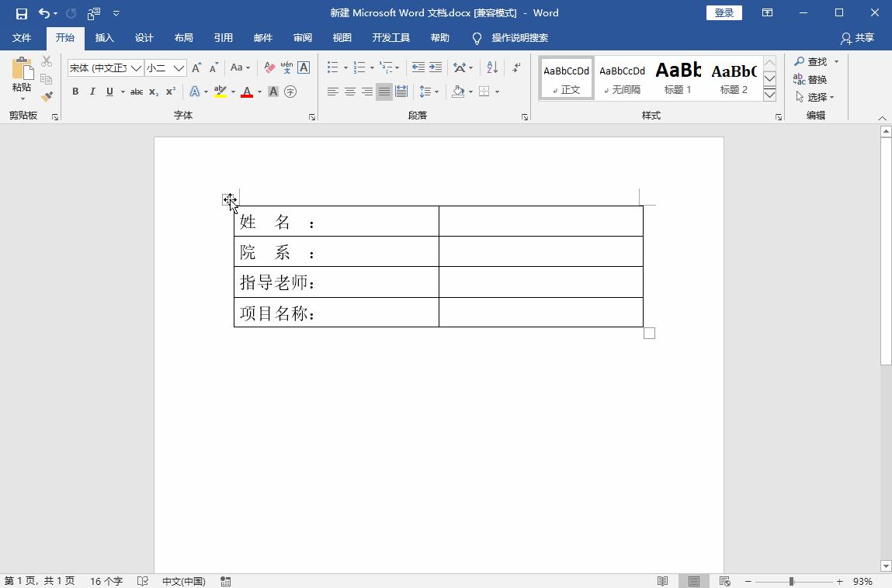
Task: Open the font name dropdown
Action: click(137, 68)
